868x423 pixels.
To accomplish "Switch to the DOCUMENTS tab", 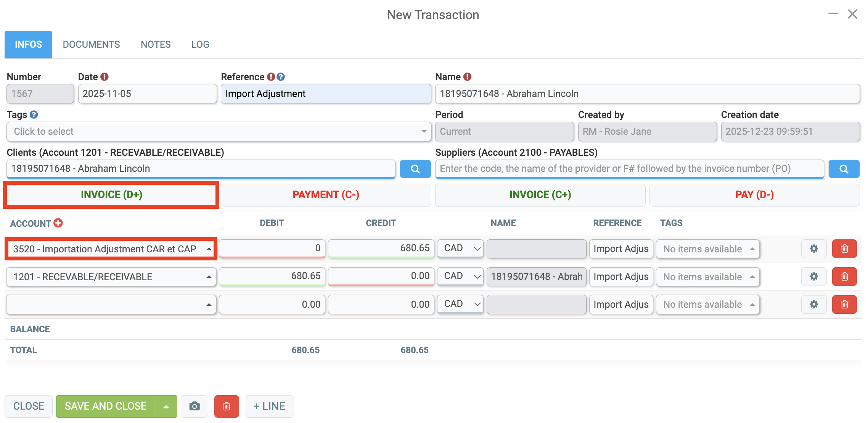I will (x=91, y=44).
